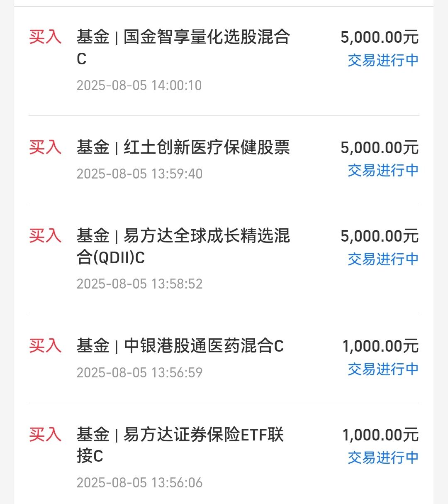The height and width of the screenshot is (504, 448).
Task: Click the timestamp 2025-08-05 13:56:06
Action: (140, 483)
